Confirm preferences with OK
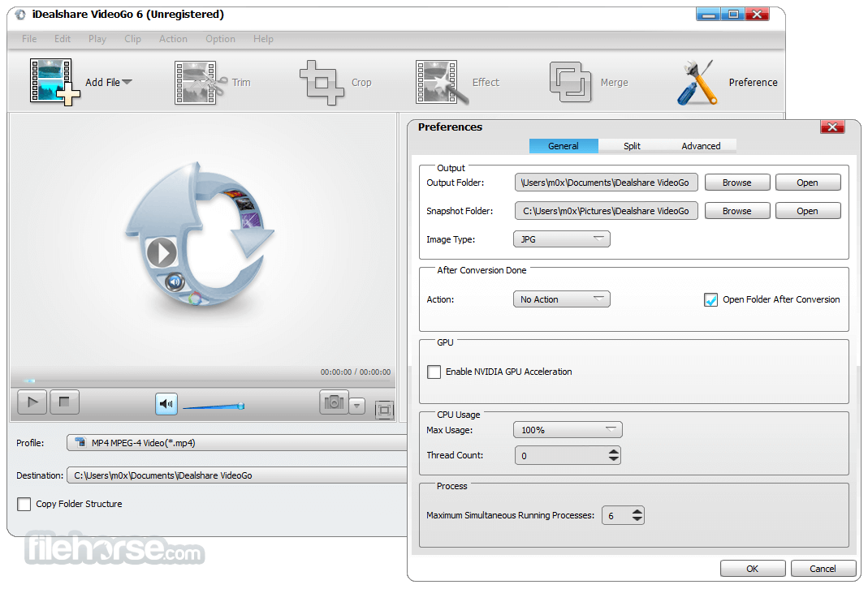This screenshot has width=868, height=589. [x=753, y=569]
